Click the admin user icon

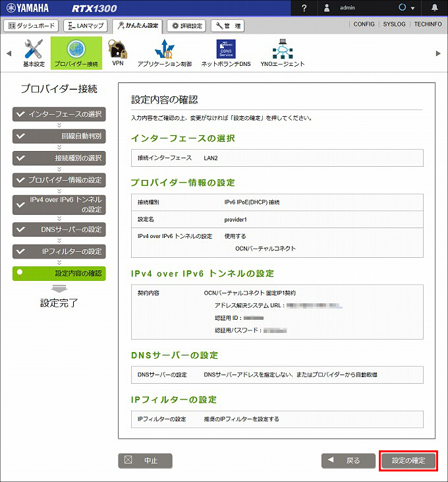click(x=327, y=8)
